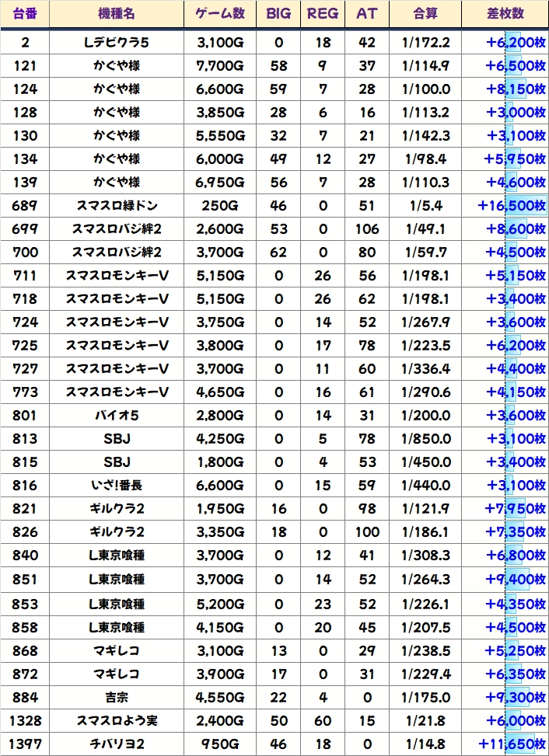This screenshot has width=549, height=756.
Task: Click the 250G game count cell
Action: coord(220,205)
